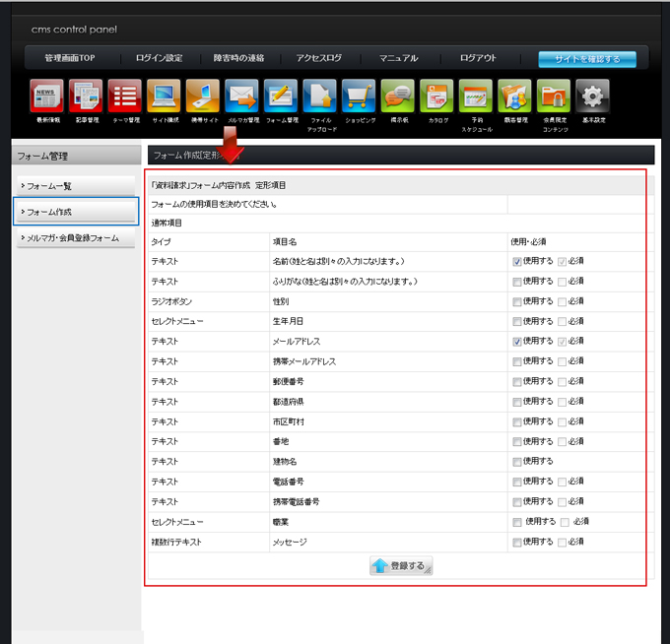Uncheck 使用する for メールアドレス row
The width and height of the screenshot is (670, 644).
pyautogui.click(x=517, y=342)
